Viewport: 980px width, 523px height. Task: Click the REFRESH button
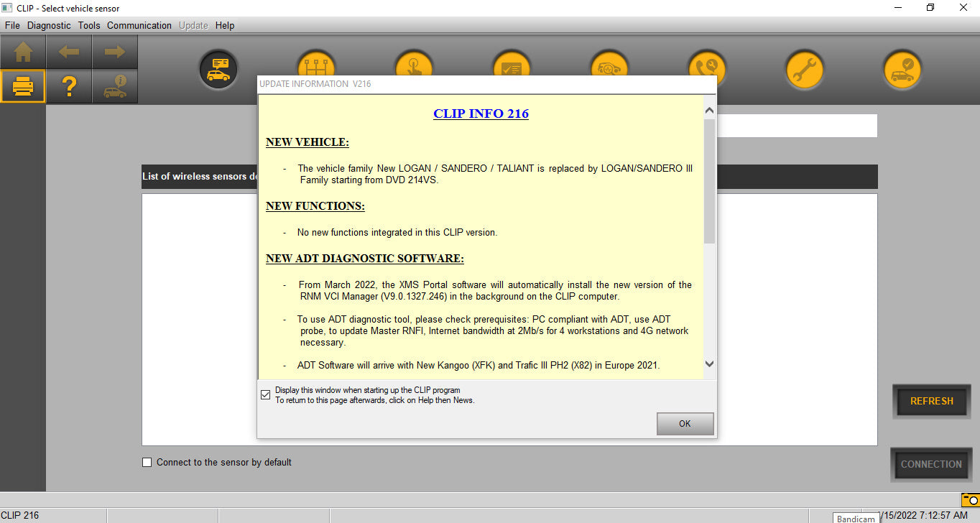(x=931, y=401)
